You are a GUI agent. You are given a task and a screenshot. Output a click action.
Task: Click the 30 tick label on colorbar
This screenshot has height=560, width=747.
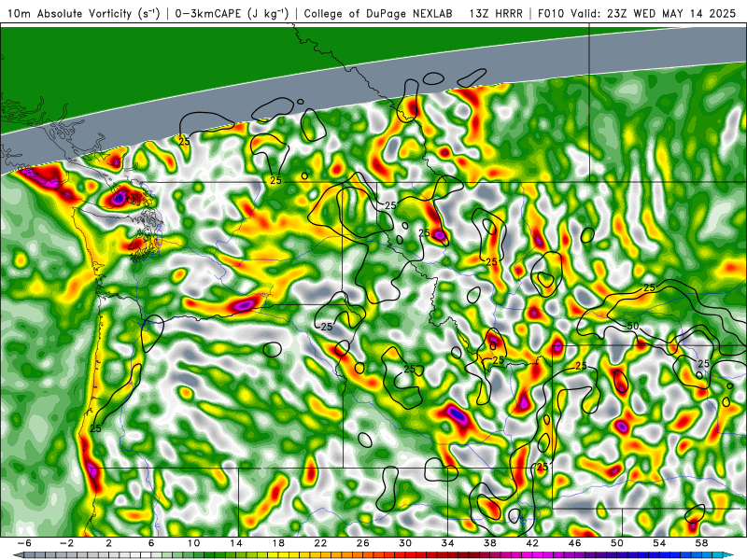click(405, 543)
